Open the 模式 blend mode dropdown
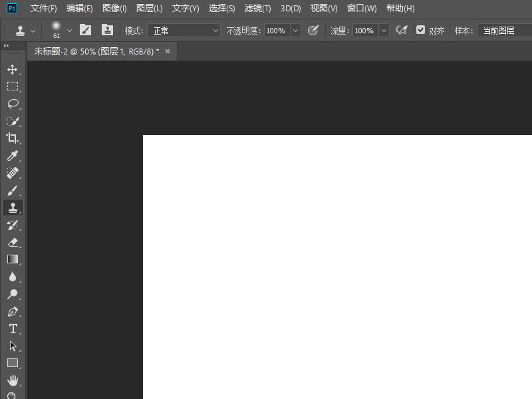Viewport: 532px width, 399px height. [184, 31]
